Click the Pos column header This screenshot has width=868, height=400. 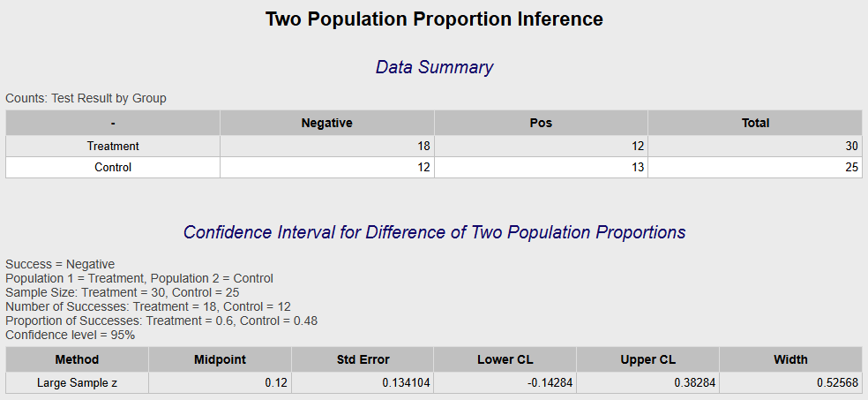[541, 123]
